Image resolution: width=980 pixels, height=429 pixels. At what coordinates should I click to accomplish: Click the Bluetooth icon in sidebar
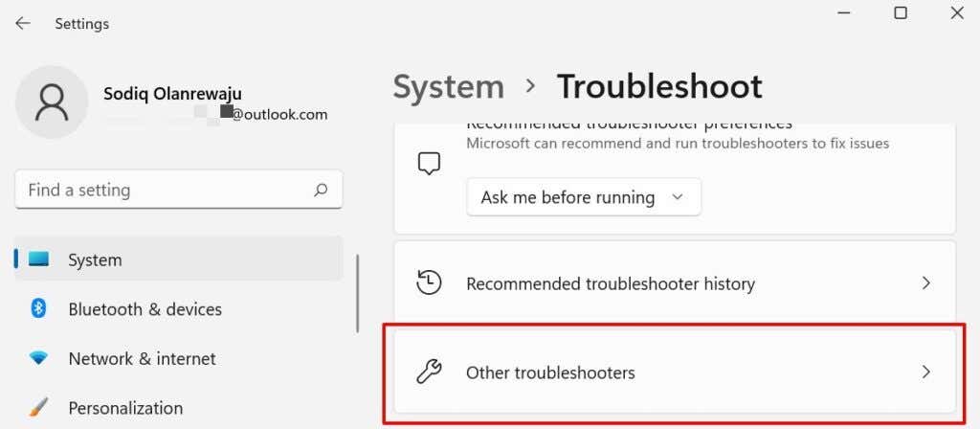[x=38, y=308]
